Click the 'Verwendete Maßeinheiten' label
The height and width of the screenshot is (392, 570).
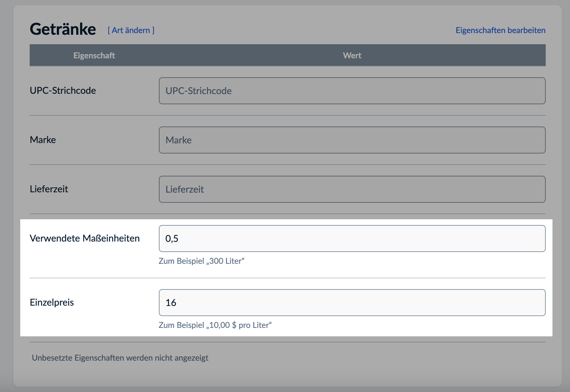tap(85, 238)
